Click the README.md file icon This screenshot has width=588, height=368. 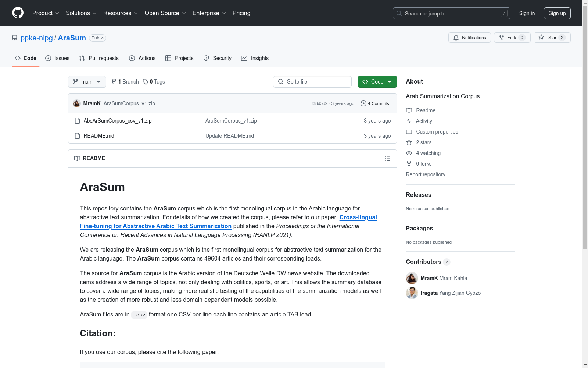click(77, 136)
